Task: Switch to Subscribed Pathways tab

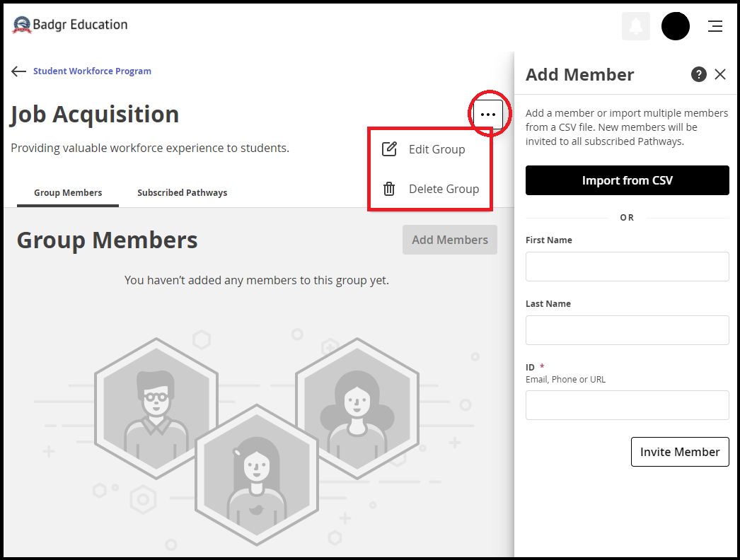Action: [182, 192]
